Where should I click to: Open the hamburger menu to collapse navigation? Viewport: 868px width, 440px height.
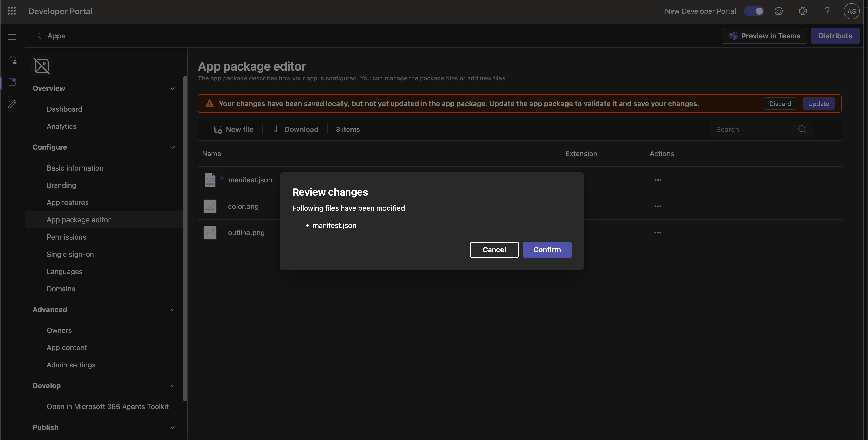click(12, 36)
